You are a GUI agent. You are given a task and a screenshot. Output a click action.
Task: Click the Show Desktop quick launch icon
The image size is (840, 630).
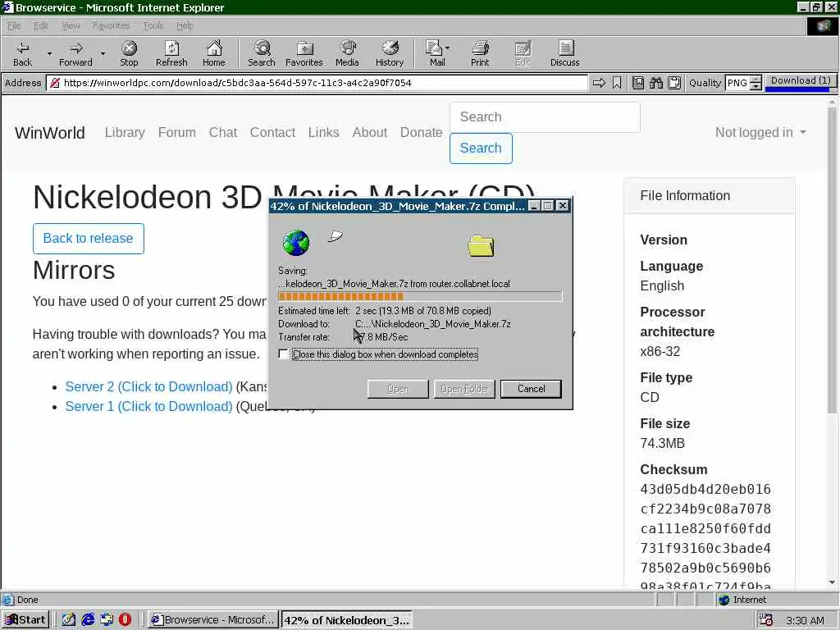tap(69, 620)
